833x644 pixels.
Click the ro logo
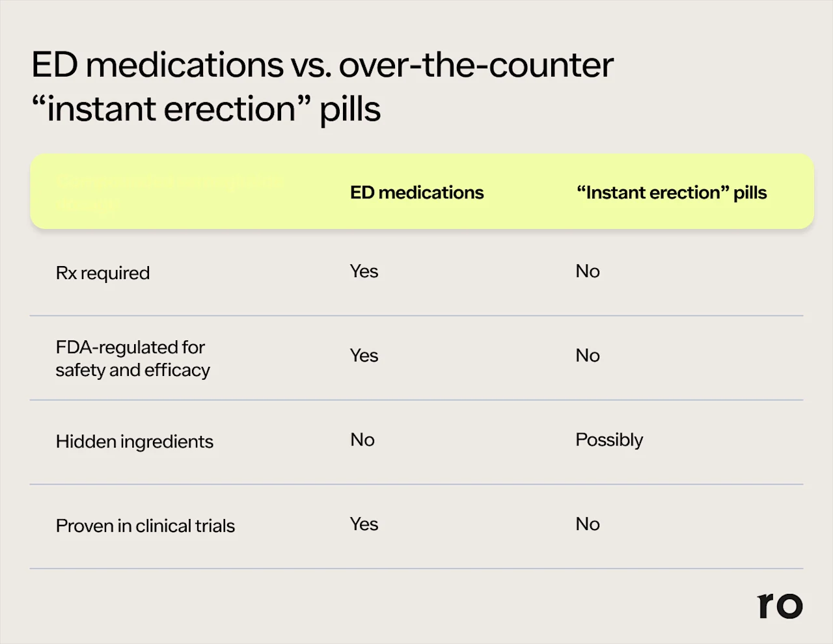780,606
